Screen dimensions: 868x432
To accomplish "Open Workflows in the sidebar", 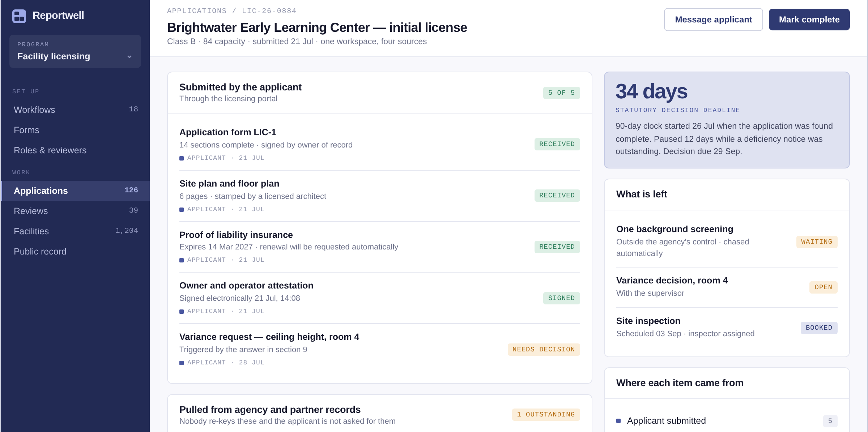I will click(75, 110).
